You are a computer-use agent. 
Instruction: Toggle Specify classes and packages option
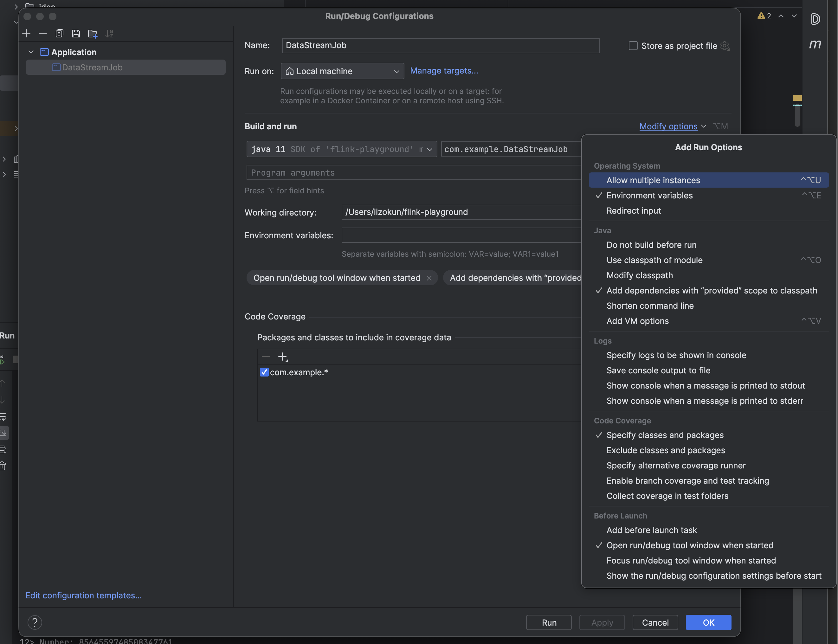coord(709,435)
